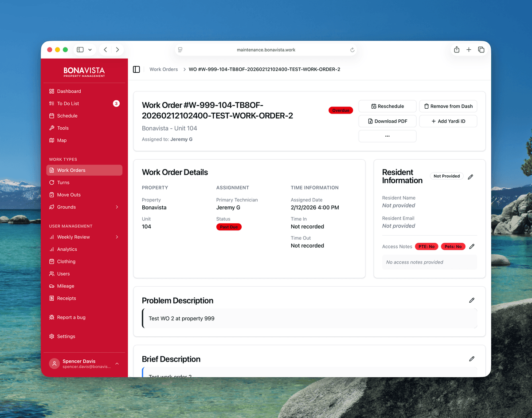Click the Work Orders breadcrumb link

(x=164, y=69)
